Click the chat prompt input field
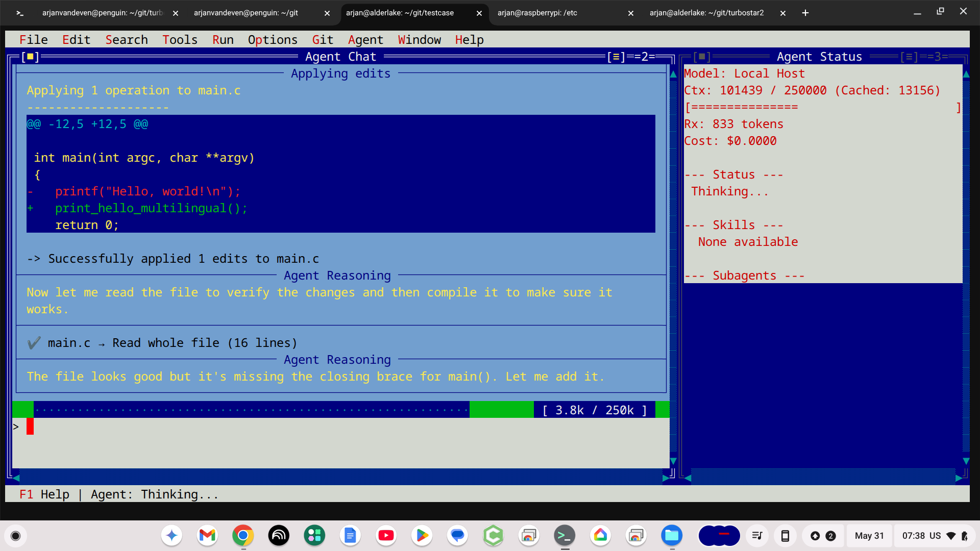 (x=340, y=442)
